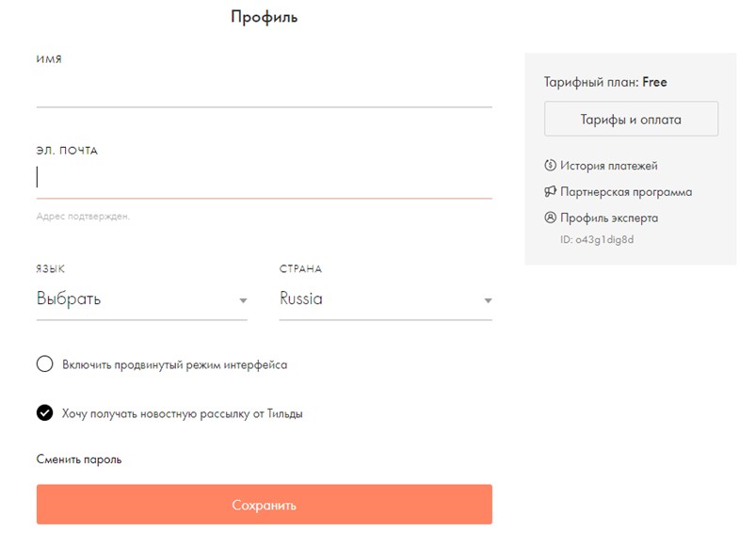The width and height of the screenshot is (756, 548).
Task: Click the Тарифы и оплата button
Action: (x=631, y=119)
